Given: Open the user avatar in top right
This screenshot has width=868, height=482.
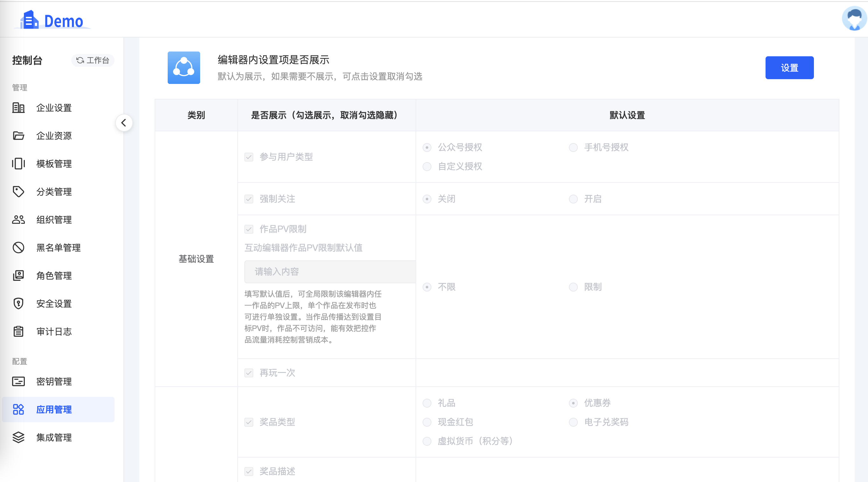Looking at the screenshot, I should click(x=855, y=18).
